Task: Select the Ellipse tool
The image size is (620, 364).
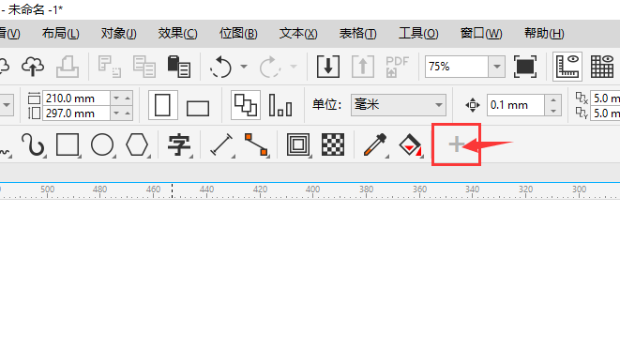Action: (103, 144)
